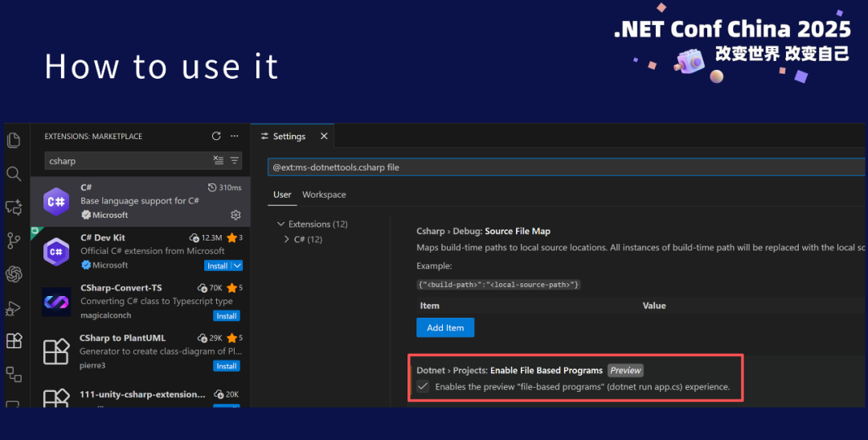Click the CSharp-Convert-TS extension icon
The image size is (868, 440).
point(56,302)
